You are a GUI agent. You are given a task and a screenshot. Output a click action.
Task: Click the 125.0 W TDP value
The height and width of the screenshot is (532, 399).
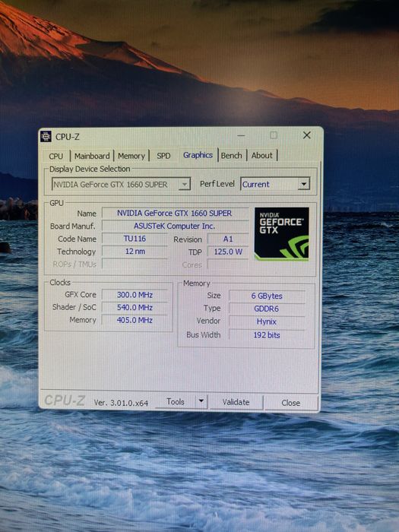coord(228,252)
